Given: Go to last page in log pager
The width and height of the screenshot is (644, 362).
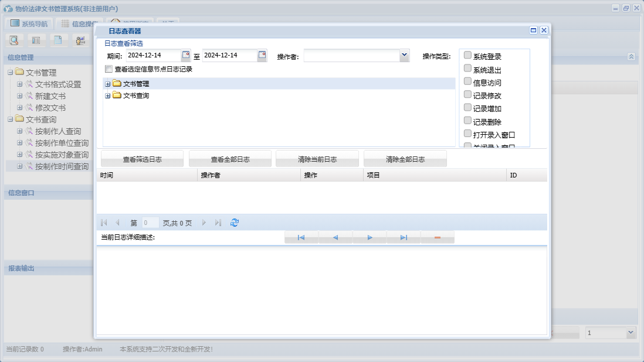Looking at the screenshot, I should [218, 223].
